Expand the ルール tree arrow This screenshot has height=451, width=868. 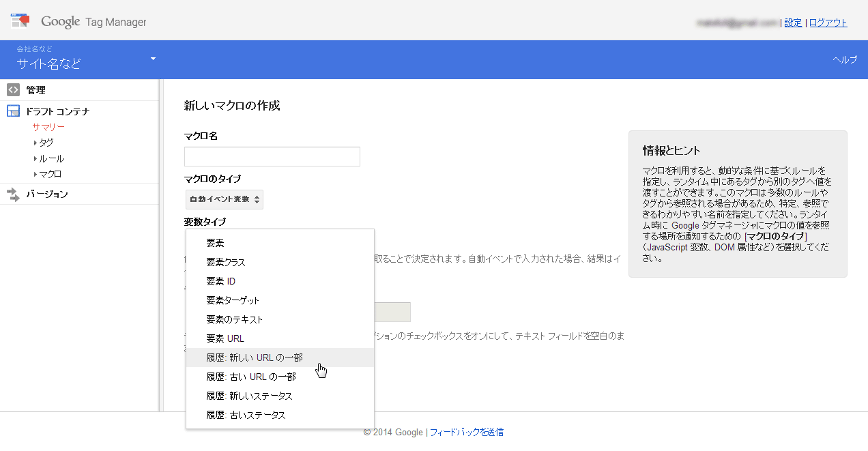coord(35,158)
